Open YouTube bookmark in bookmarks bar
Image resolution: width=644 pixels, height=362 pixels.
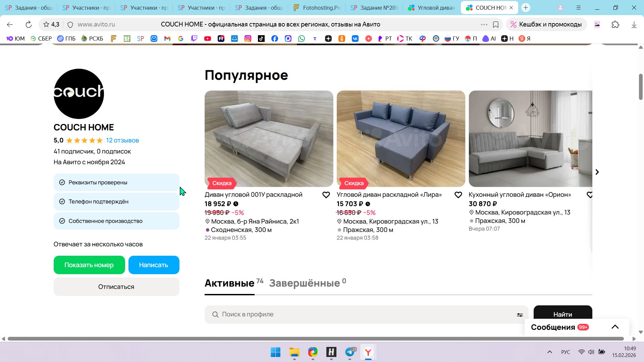[208, 39]
